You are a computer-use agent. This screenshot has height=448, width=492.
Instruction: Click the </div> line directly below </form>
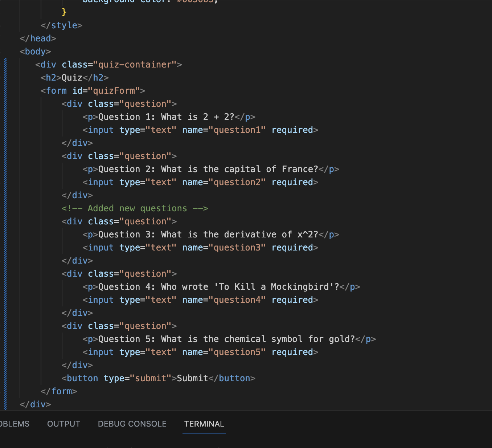(35, 404)
